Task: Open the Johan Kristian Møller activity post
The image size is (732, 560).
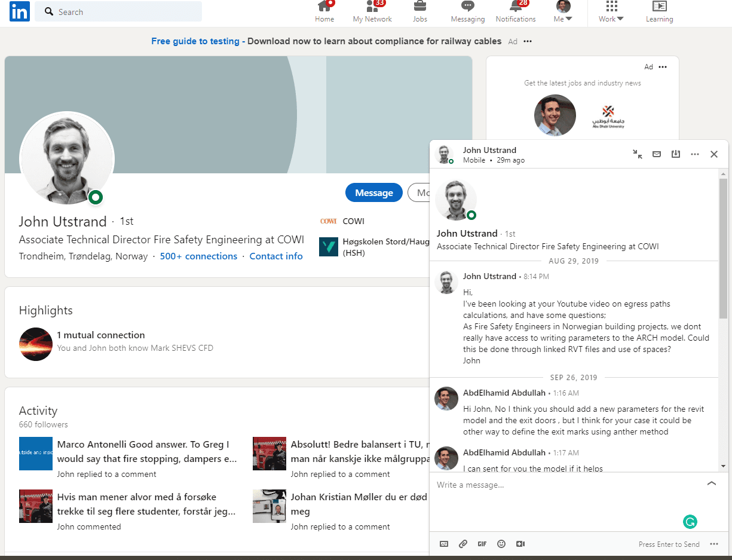Action: coord(360,504)
